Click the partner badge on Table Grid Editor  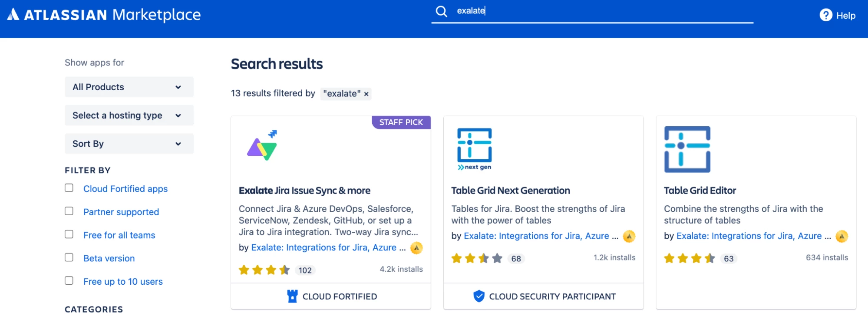(842, 236)
